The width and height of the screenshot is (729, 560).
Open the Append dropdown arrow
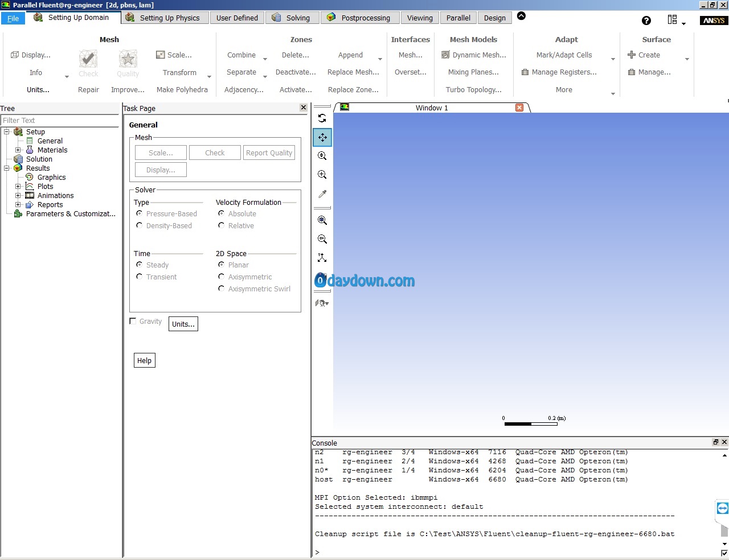click(380, 59)
